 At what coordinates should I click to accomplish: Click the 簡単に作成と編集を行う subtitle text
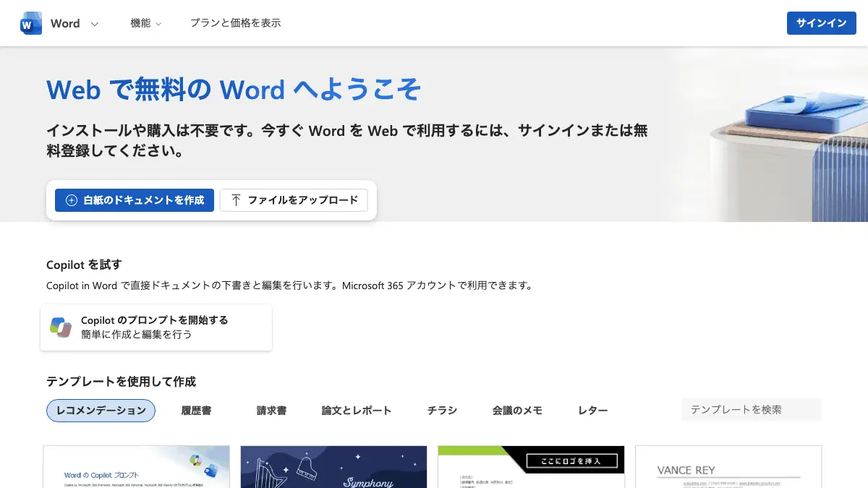pyautogui.click(x=137, y=335)
